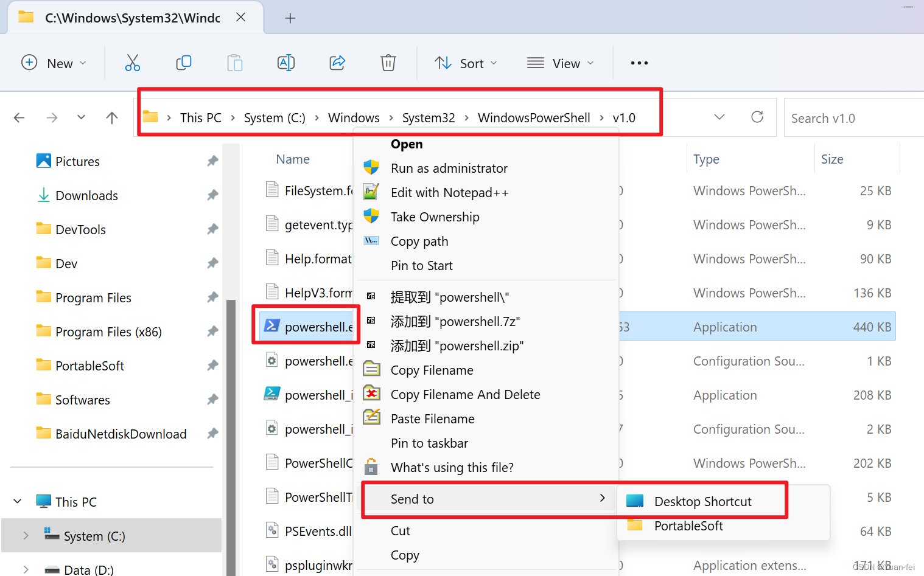The width and height of the screenshot is (924, 576).
Task: Click the Rename icon in toolbar
Action: tap(286, 63)
